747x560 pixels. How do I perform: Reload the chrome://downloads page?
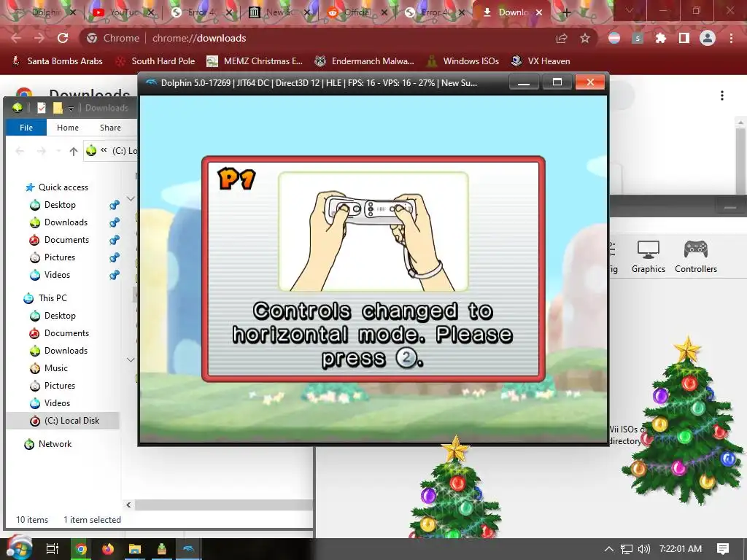pos(63,38)
